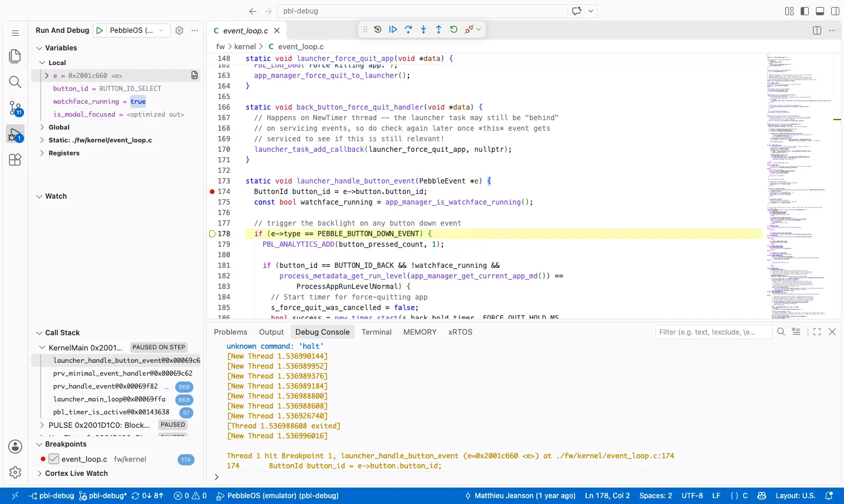Click into the console Filter field
The height and width of the screenshot is (504, 844).
pyautogui.click(x=713, y=332)
